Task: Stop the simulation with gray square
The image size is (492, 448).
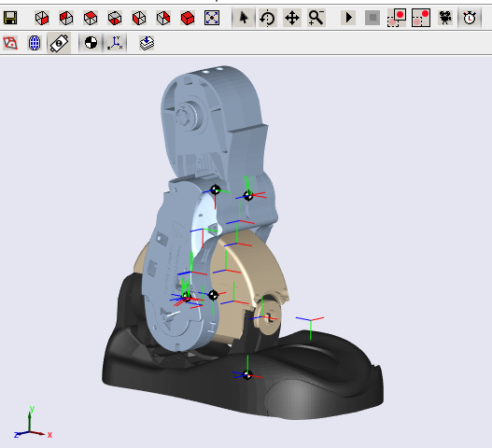Action: [373, 18]
